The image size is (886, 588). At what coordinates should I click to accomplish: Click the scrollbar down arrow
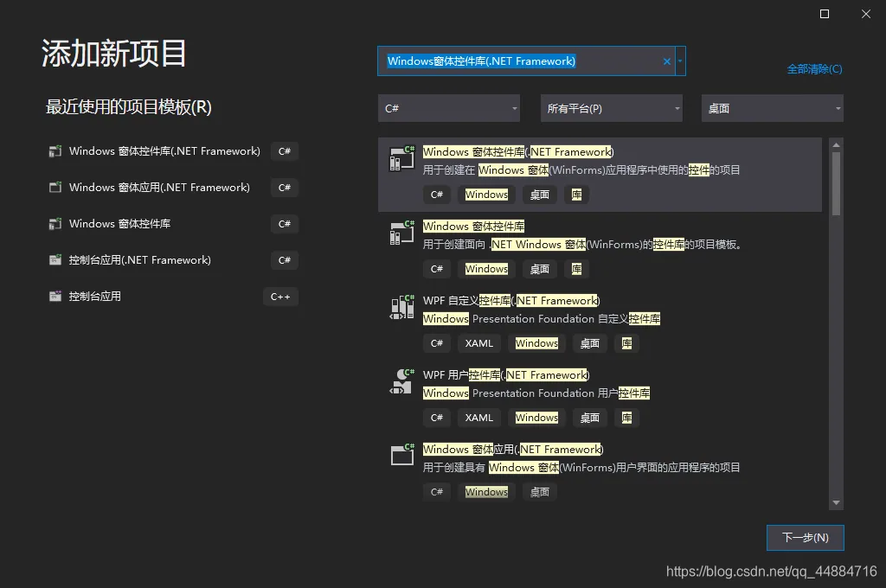837,502
